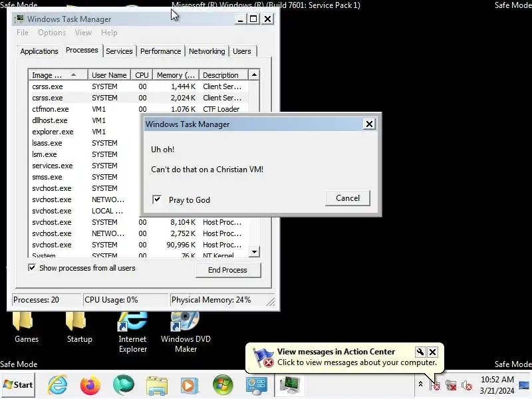The width and height of the screenshot is (532, 399).
Task: Close the "Uh oh!" dialog with X
Action: pyautogui.click(x=369, y=124)
